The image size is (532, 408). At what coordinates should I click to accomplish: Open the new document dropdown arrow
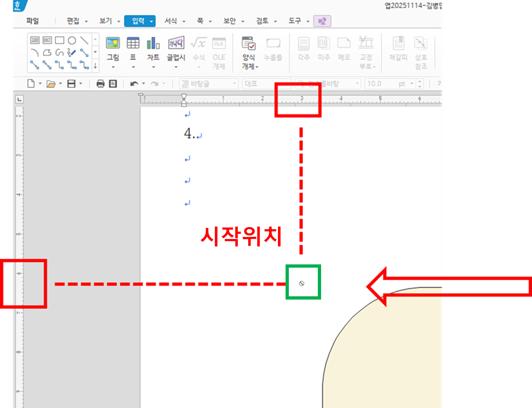click(40, 84)
